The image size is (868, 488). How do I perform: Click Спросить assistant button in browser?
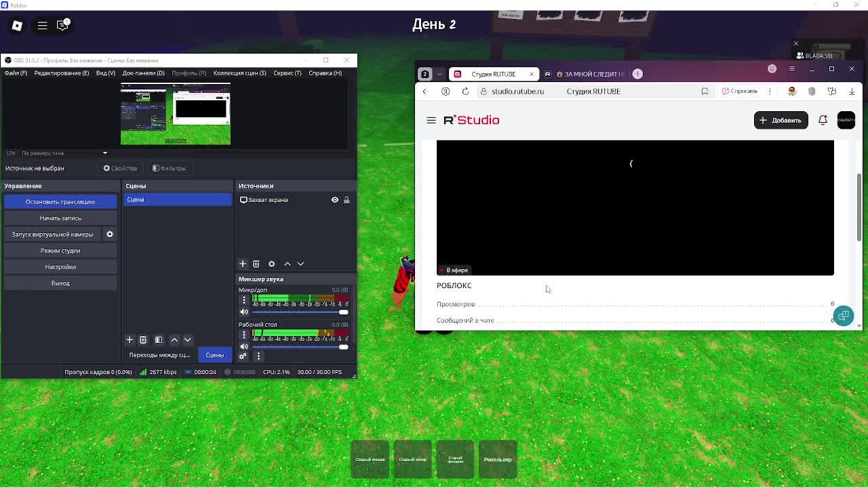tap(740, 91)
